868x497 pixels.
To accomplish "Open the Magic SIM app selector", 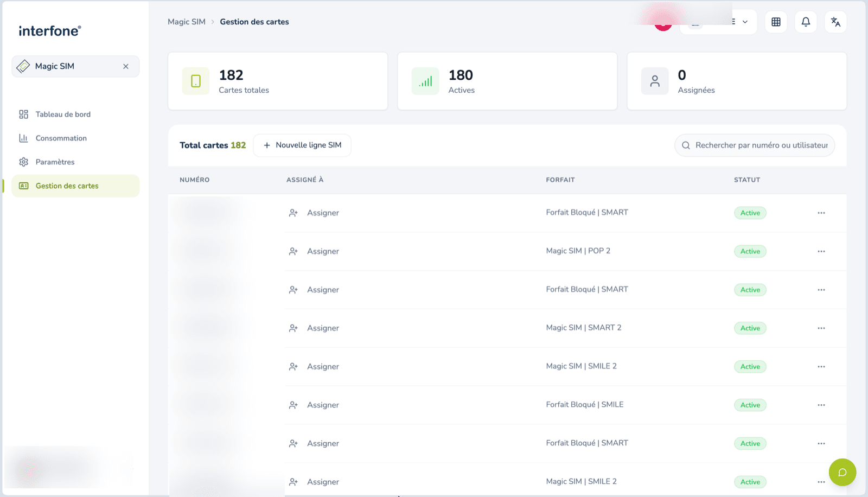I will [75, 66].
